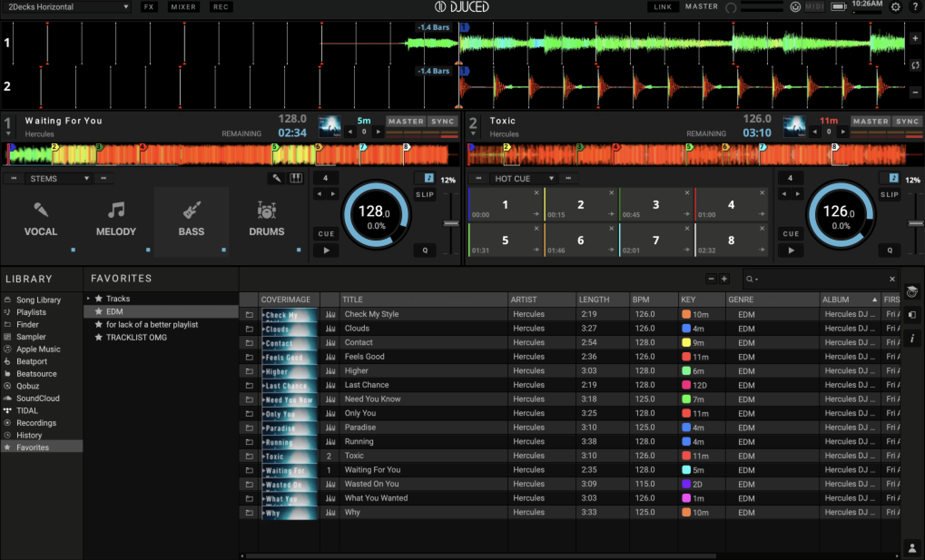
Task: Click the Favorites item in library sidebar
Action: [33, 448]
